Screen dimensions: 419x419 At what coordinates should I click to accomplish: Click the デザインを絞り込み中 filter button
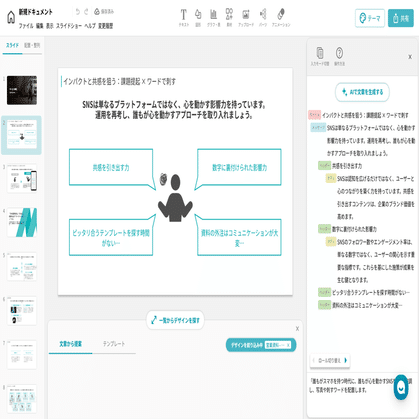click(261, 345)
